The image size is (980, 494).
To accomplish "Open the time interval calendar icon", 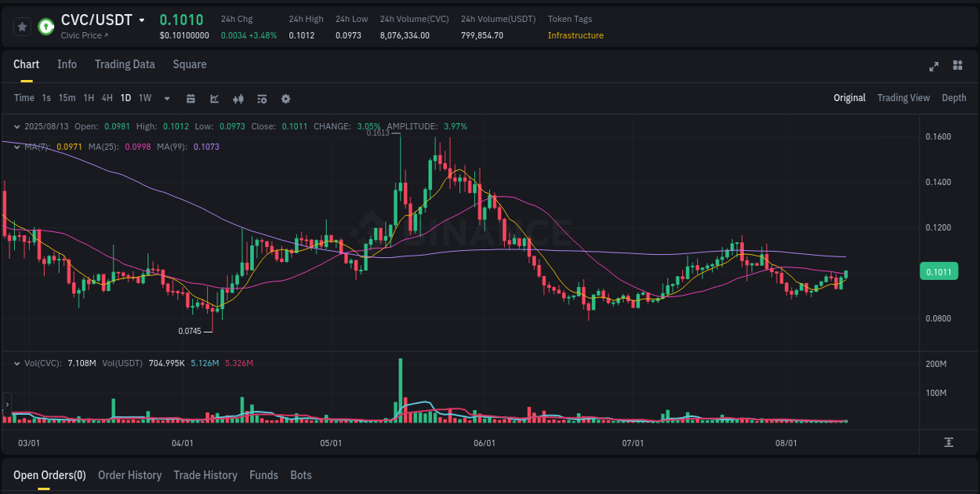I will pos(191,99).
